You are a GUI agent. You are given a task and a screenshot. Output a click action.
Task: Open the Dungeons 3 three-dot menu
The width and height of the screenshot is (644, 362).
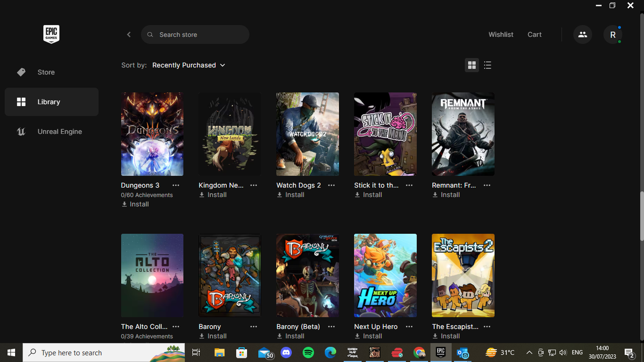click(176, 186)
